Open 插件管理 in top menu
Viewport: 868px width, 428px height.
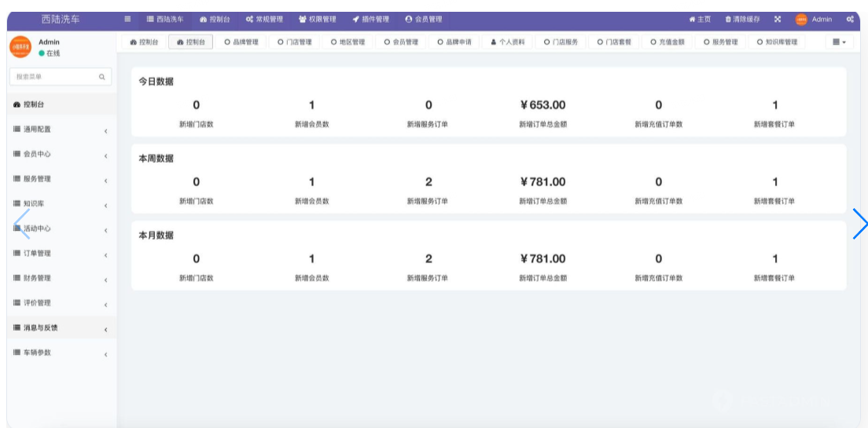[x=370, y=19]
